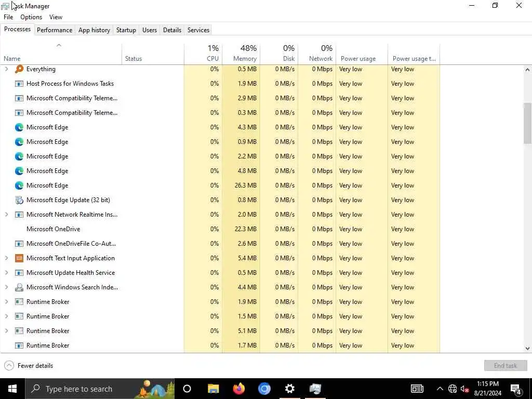Open the notification center icon
Viewport: 532px width, 399px height.
coord(516,389)
